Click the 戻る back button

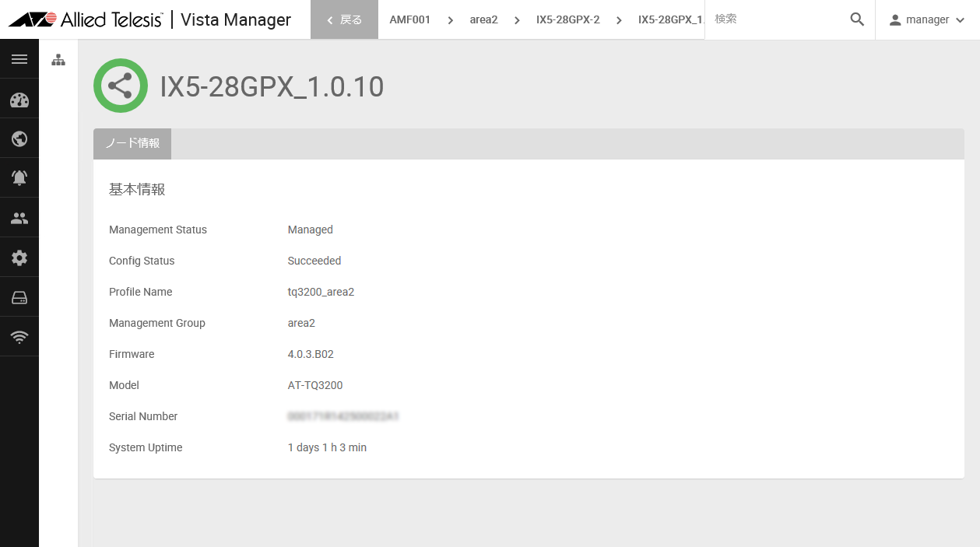(344, 19)
